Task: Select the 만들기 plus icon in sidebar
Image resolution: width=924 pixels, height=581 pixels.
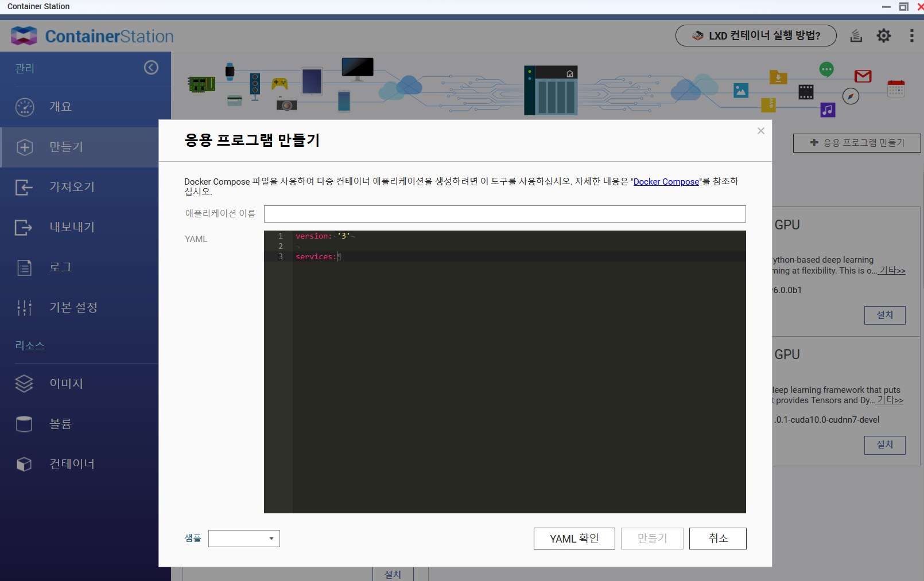Action: 25,147
